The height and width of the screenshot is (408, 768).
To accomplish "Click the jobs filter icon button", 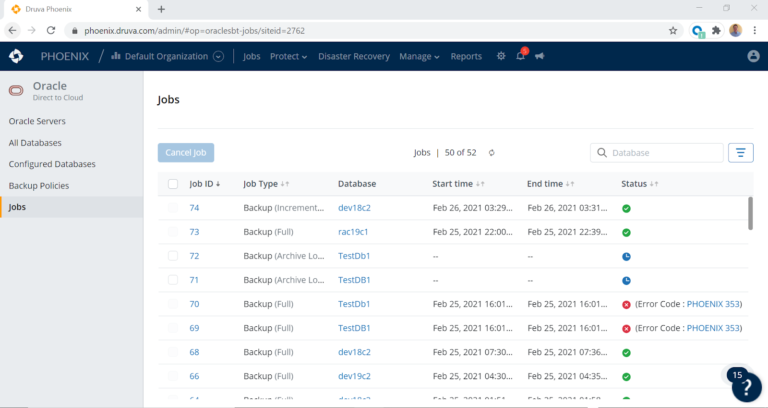I will 740,153.
